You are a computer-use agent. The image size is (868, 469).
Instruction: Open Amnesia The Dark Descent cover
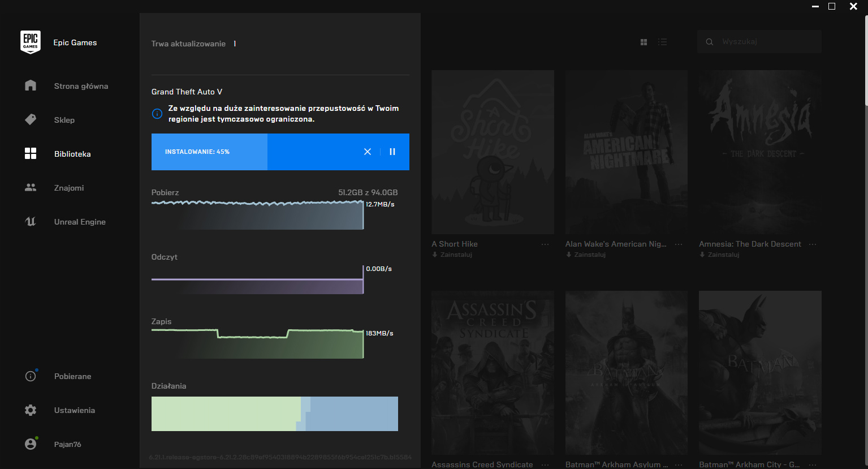point(760,152)
